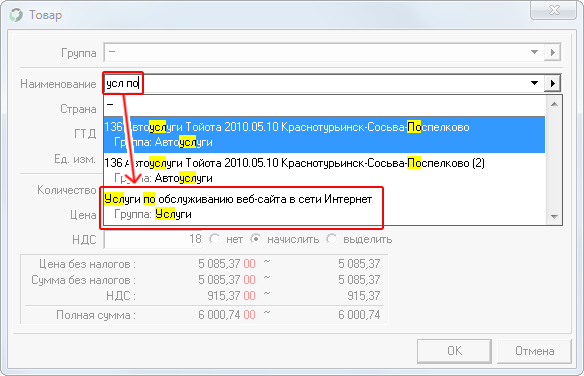Choose the highlighted Автоуслуги Тойота Поспелково item
Image resolution: width=584 pixels, height=376 pixels.
pyautogui.click(x=324, y=134)
